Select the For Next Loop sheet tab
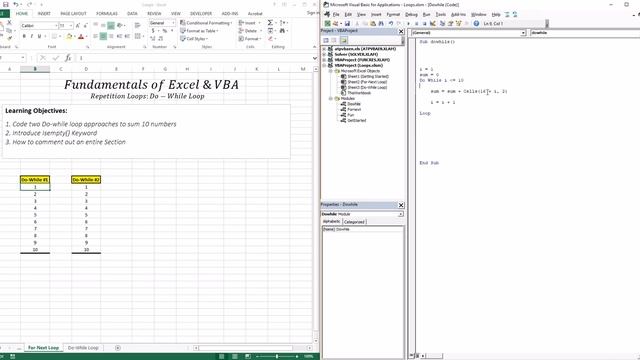640x360 pixels. tap(43, 348)
